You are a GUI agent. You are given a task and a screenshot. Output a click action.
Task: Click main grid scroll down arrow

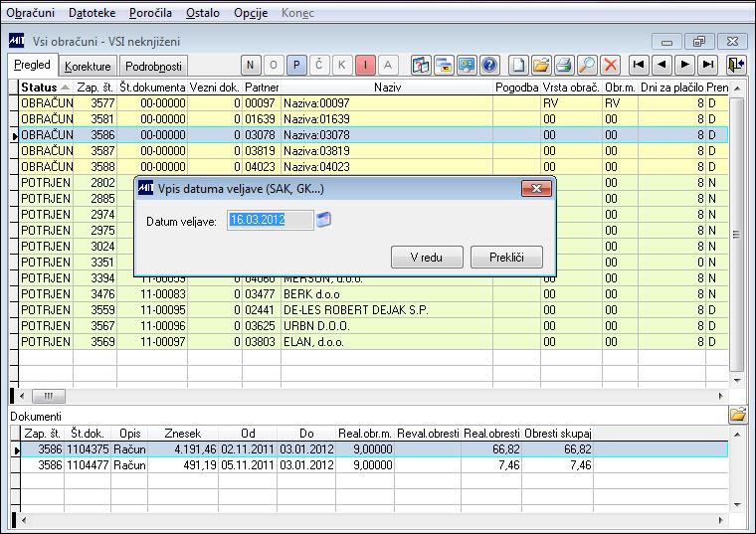737,381
